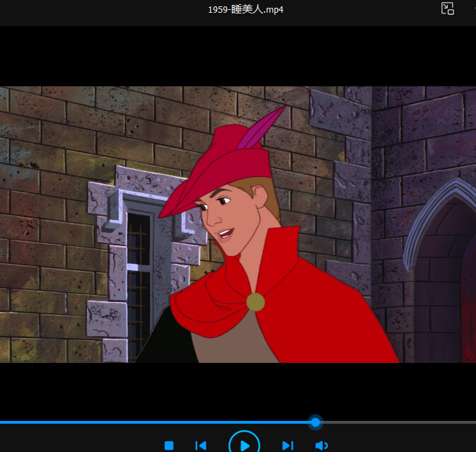Click the progress slider handle

click(315, 422)
